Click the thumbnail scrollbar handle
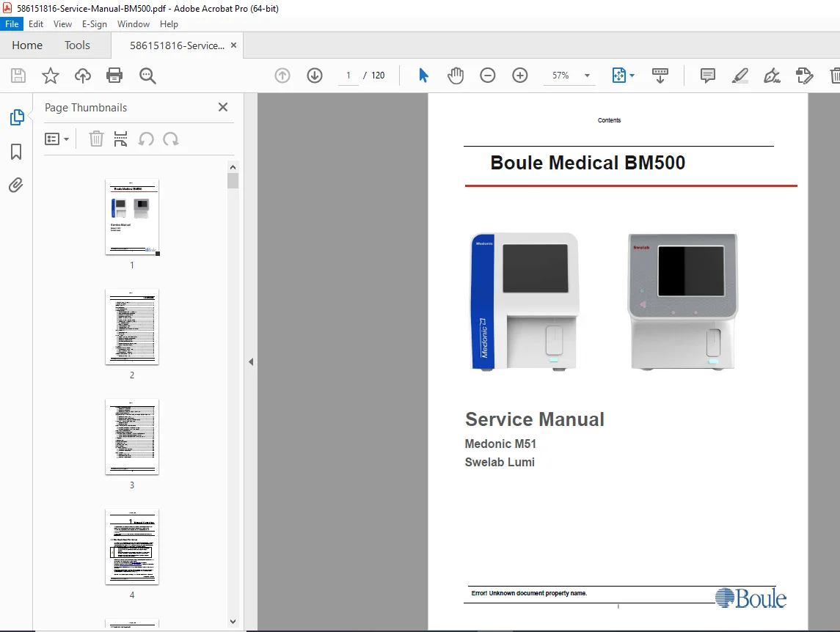This screenshot has height=632, width=840. [233, 180]
